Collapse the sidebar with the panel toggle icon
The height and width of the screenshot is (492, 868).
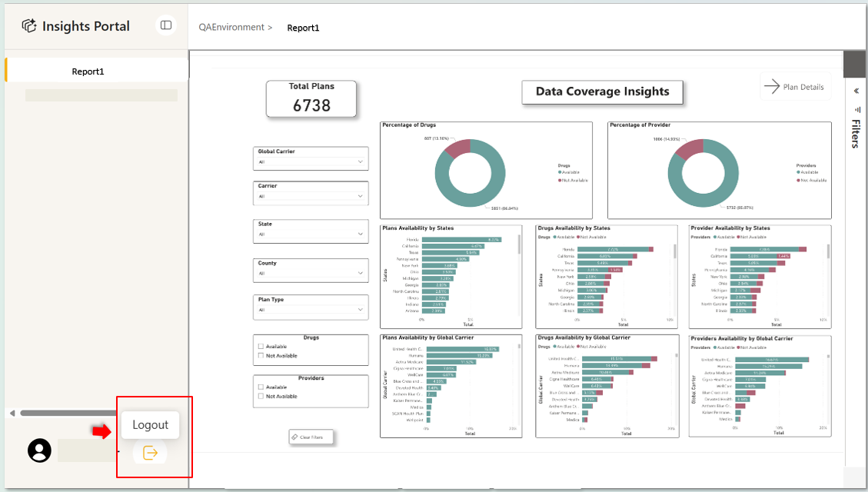165,25
